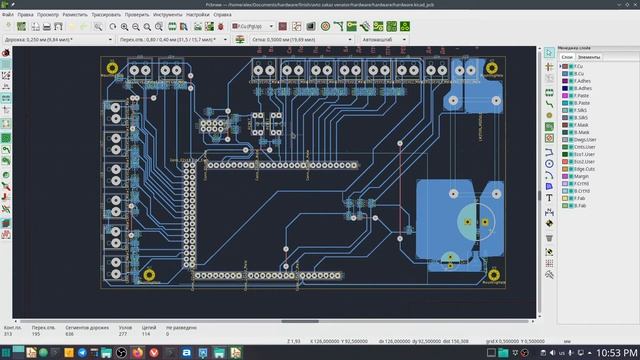Open the Трассировать menu

tap(106, 14)
